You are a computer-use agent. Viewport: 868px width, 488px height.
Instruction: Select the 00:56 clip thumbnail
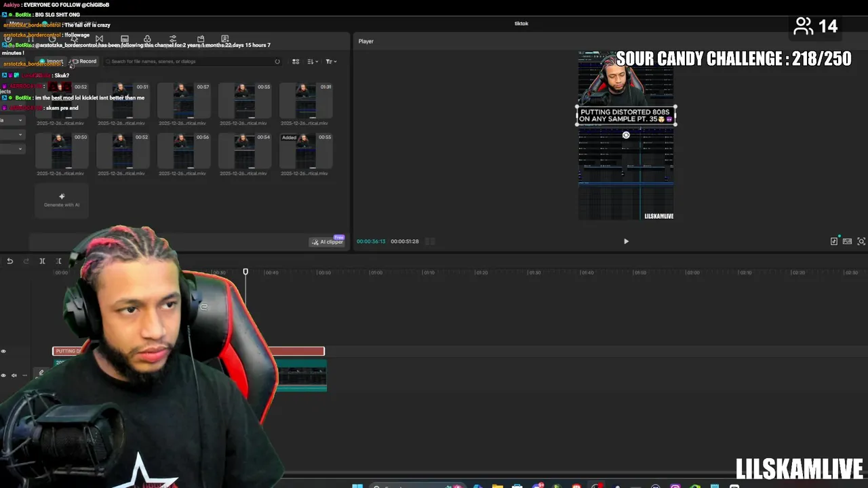click(184, 150)
